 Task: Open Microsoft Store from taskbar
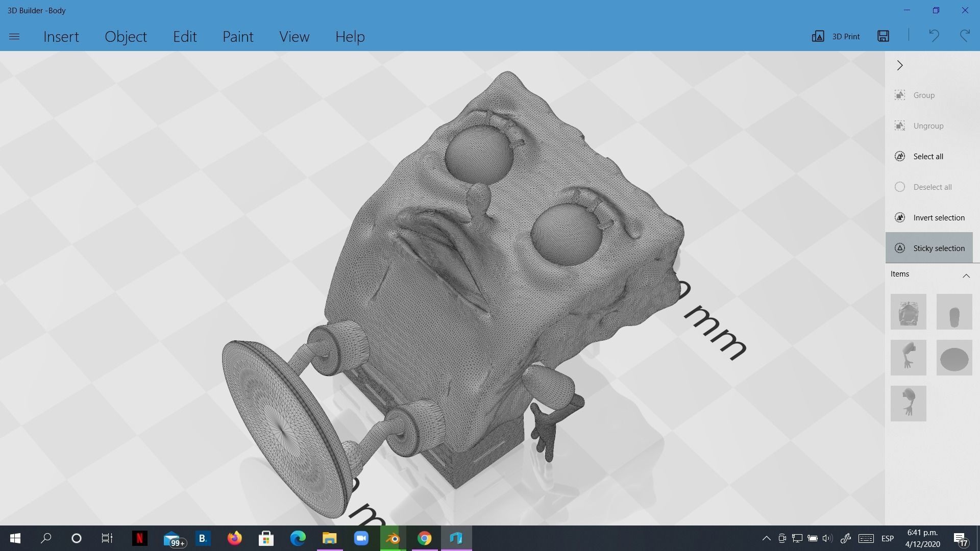266,538
